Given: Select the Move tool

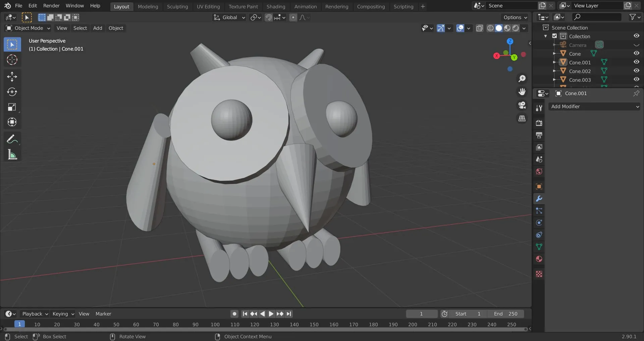Looking at the screenshot, I should [12, 77].
